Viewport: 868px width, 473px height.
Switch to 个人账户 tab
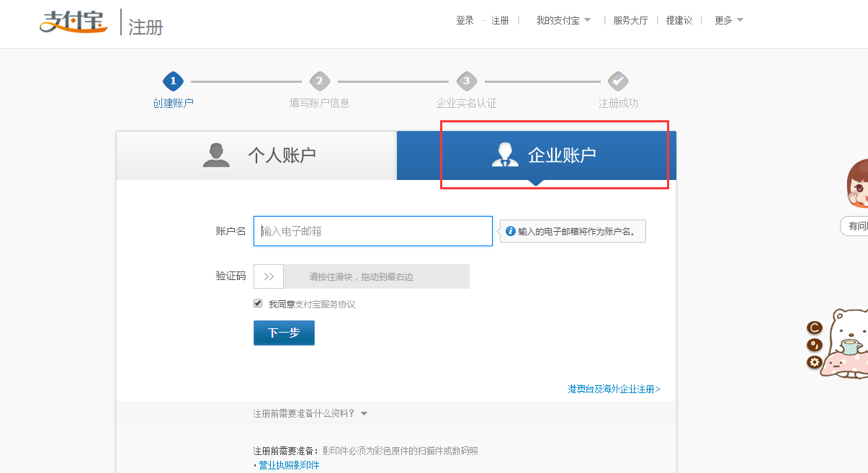coord(256,156)
